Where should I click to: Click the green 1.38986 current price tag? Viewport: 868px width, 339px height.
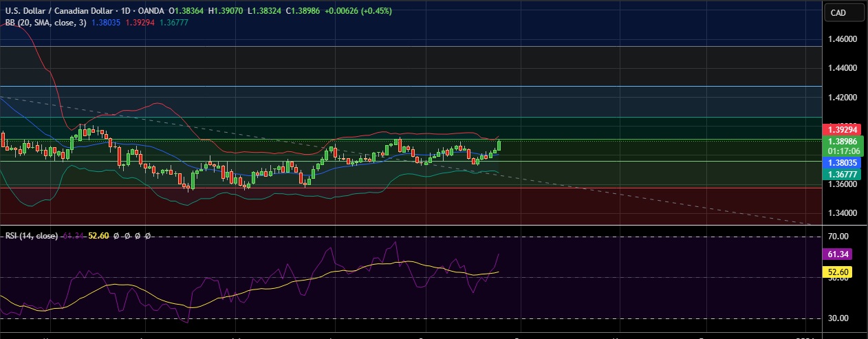843,141
